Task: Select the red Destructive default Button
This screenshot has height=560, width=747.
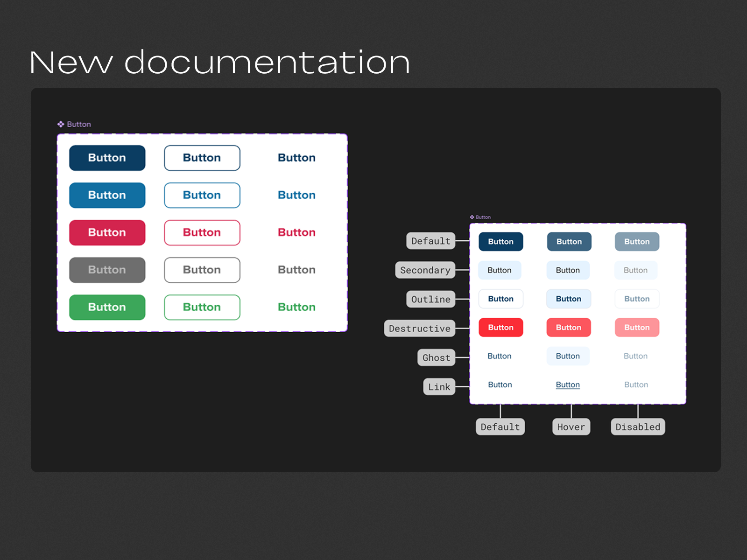Action: tap(500, 327)
